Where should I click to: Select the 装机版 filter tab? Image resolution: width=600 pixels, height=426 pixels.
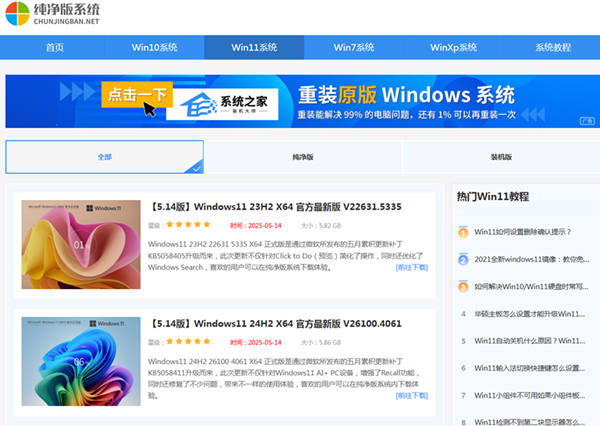pyautogui.click(x=501, y=157)
